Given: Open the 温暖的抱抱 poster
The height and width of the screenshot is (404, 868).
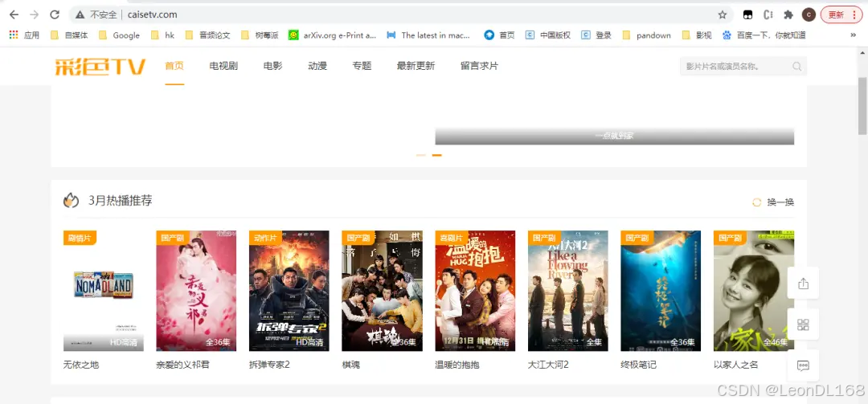Looking at the screenshot, I should pos(475,291).
